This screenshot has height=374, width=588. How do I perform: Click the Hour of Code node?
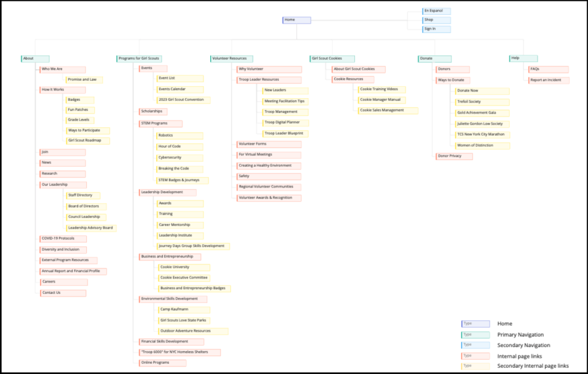click(180, 147)
